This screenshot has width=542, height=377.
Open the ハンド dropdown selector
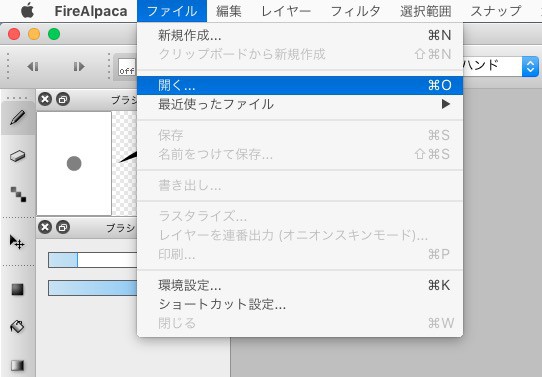[x=501, y=66]
